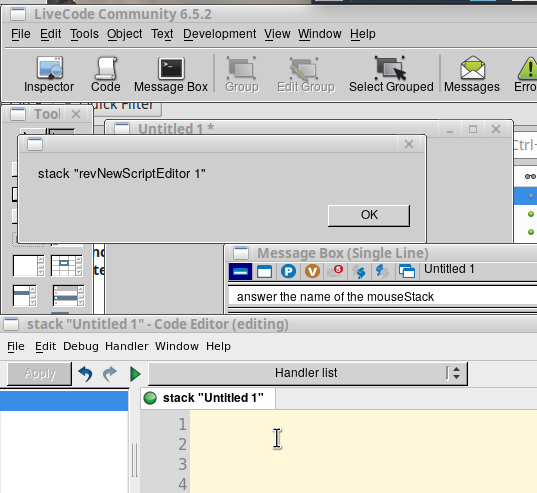The image size is (537, 493).
Task: Switch Message Box to multiple lines mode
Action: 264,271
